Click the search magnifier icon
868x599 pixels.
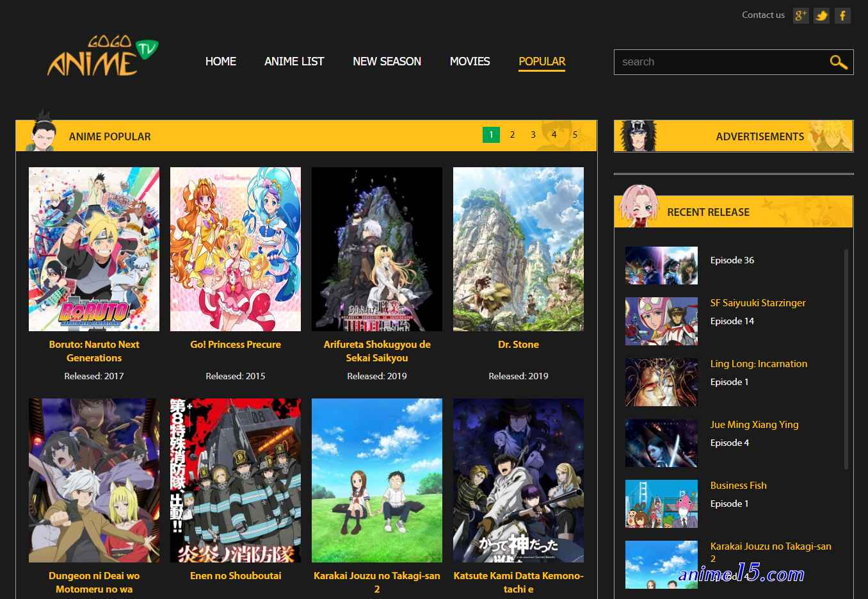[838, 62]
